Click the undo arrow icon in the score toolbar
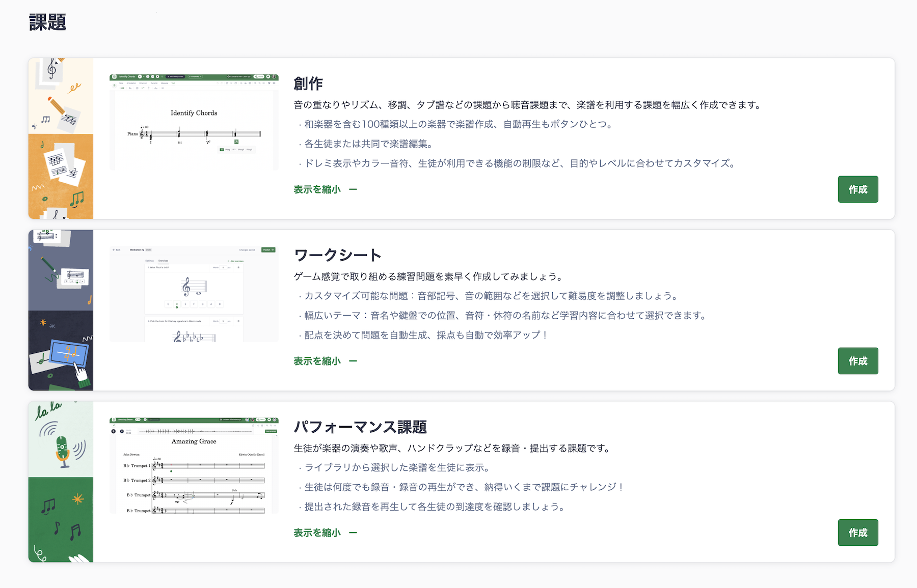 pos(217,83)
